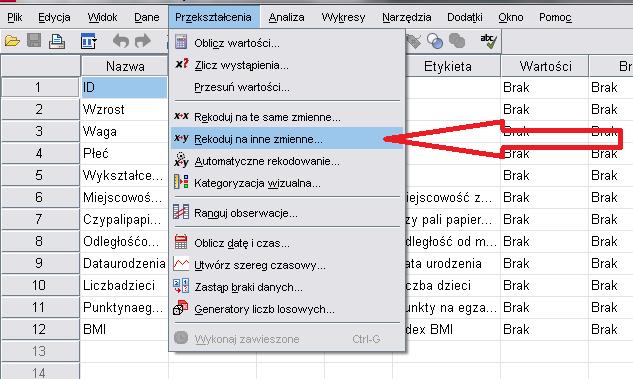
Task: Click Wartości cell 'Brak' in ID row
Action: tap(545, 87)
